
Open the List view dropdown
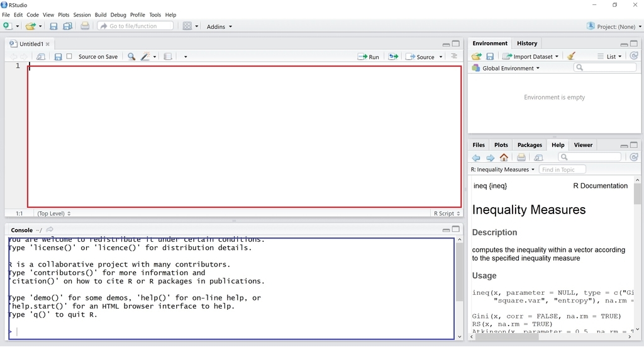pyautogui.click(x=609, y=56)
